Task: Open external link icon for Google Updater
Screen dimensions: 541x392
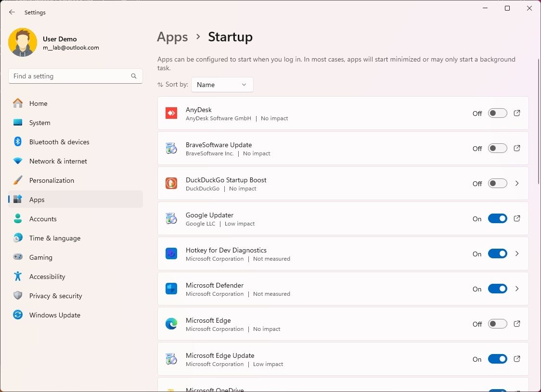Action: [x=517, y=218]
